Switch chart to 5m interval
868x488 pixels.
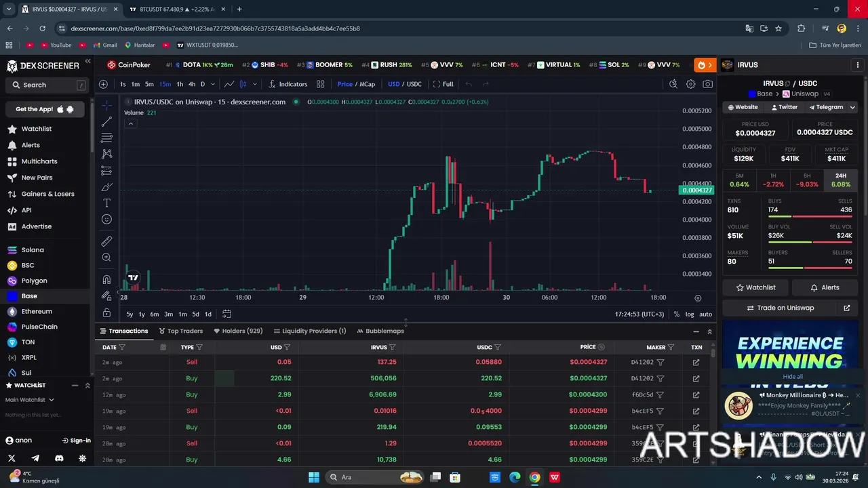click(x=149, y=84)
